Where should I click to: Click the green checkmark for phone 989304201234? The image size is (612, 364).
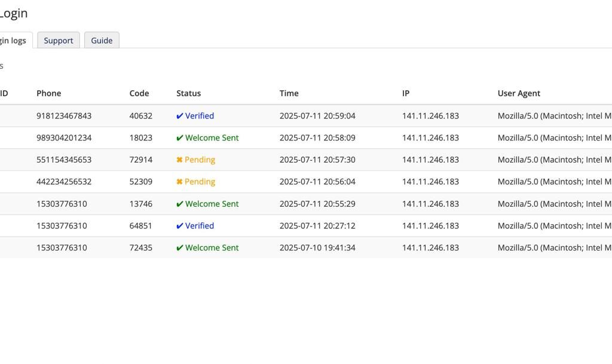tap(179, 137)
